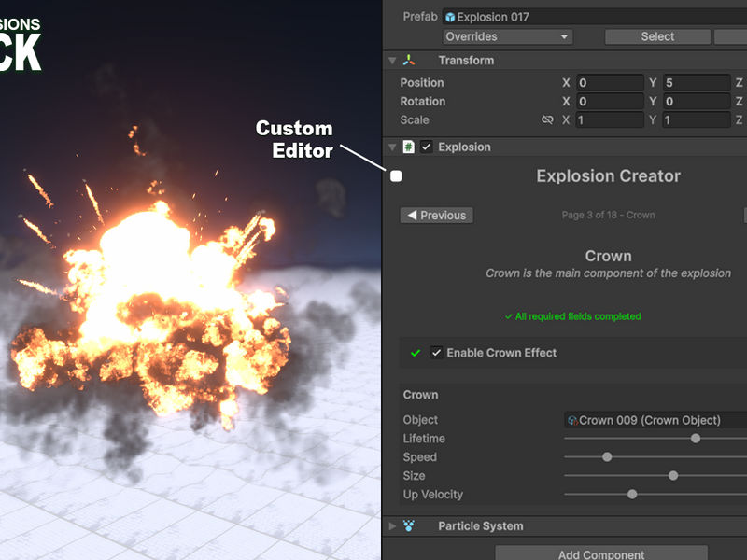Click the Particle System component icon
The width and height of the screenshot is (747, 560).
(409, 525)
